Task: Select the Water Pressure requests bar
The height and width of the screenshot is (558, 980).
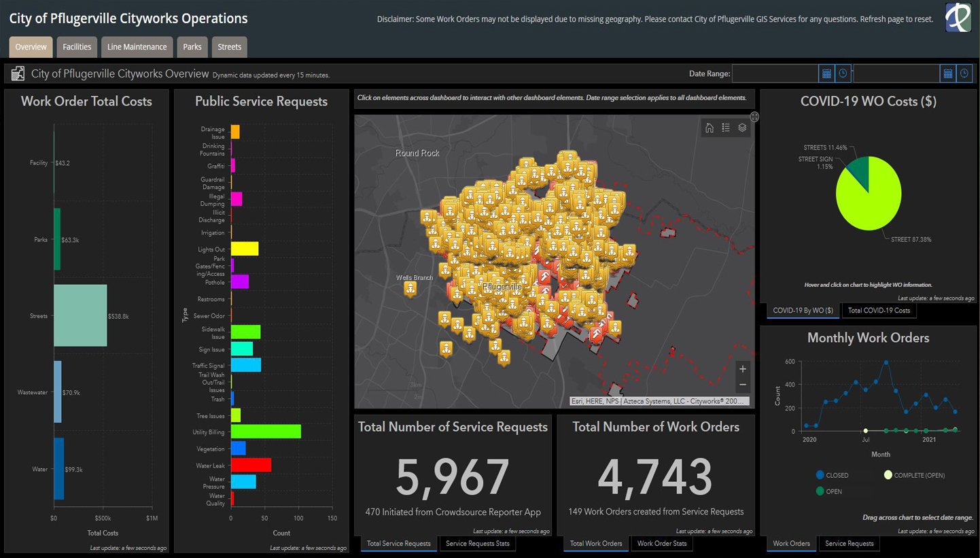Action: (x=243, y=482)
